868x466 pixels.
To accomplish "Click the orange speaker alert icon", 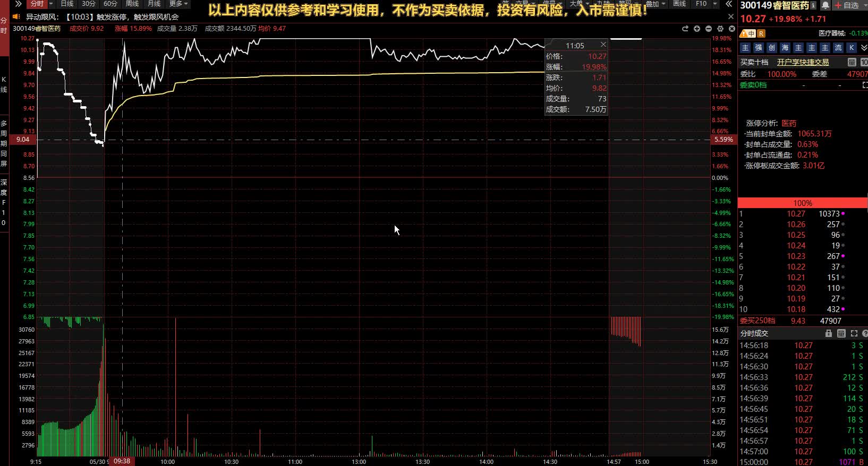I will [x=16, y=17].
